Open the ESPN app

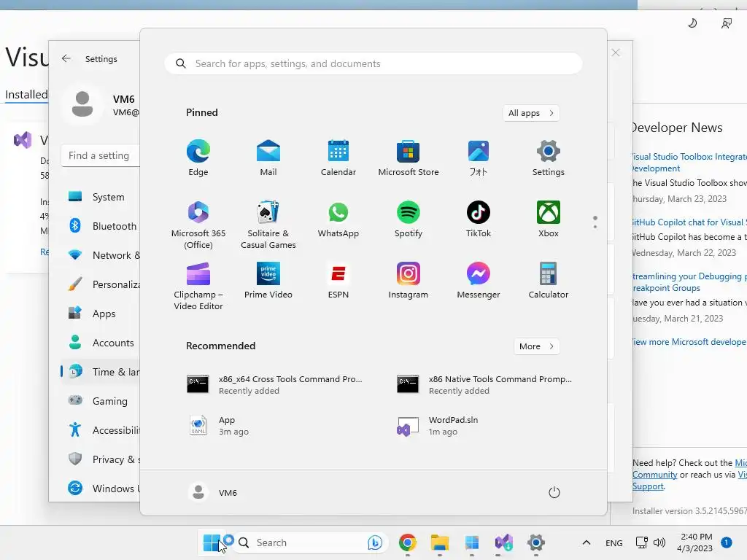(x=338, y=281)
